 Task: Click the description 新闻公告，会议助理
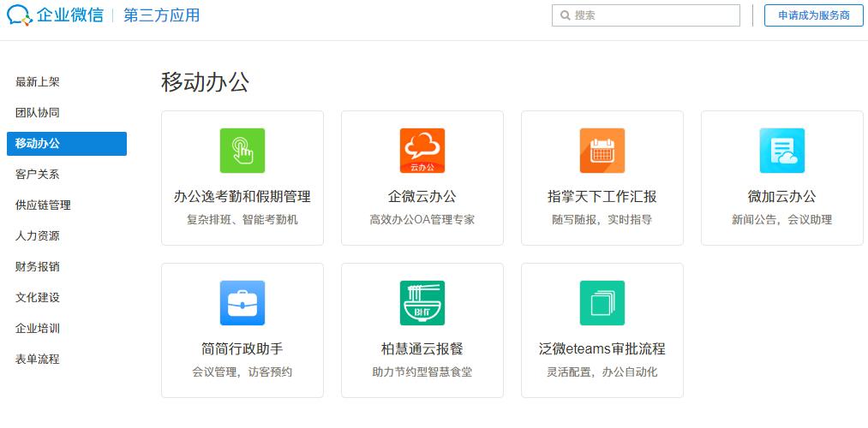(x=782, y=219)
